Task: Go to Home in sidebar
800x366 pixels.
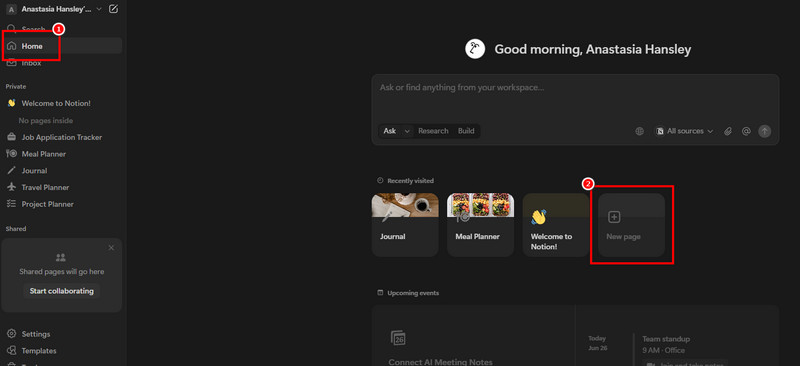Action: point(63,46)
